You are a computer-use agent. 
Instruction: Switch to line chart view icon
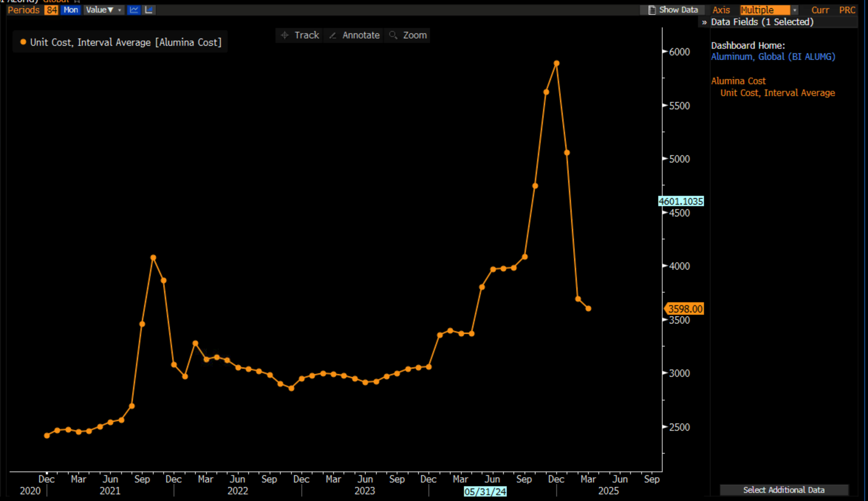click(x=134, y=10)
